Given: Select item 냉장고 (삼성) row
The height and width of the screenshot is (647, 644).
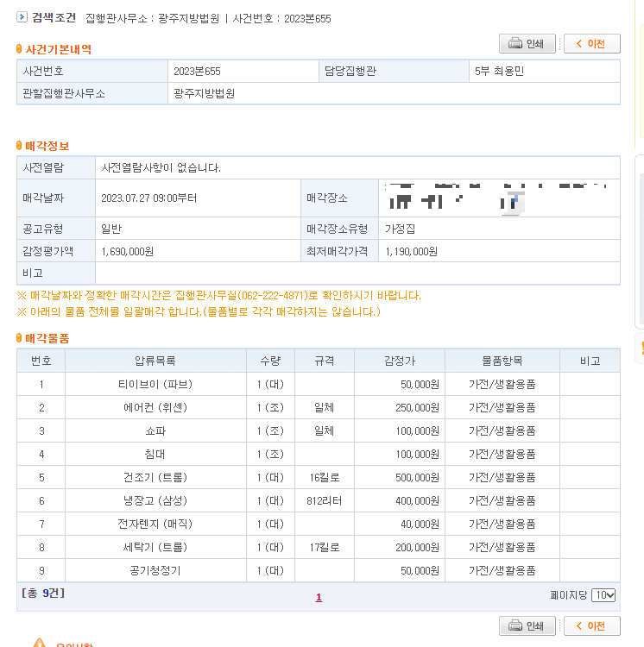Looking at the screenshot, I should coord(319,500).
